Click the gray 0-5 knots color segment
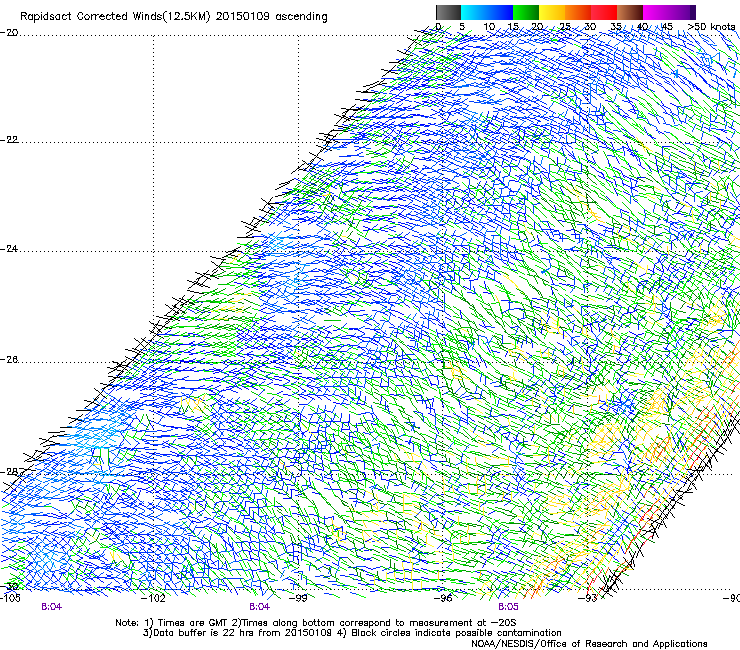Screen dimensions: 740x650 (448, 12)
